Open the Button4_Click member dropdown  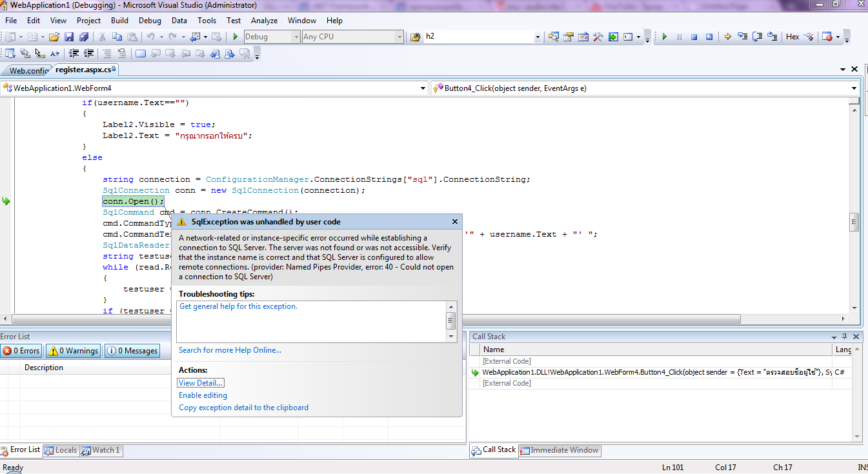(854, 88)
